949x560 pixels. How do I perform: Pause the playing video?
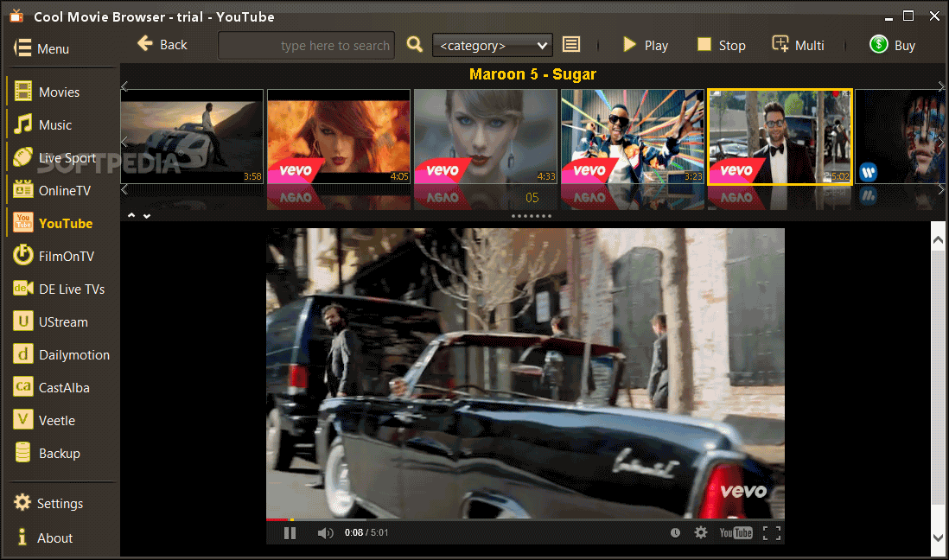(290, 532)
